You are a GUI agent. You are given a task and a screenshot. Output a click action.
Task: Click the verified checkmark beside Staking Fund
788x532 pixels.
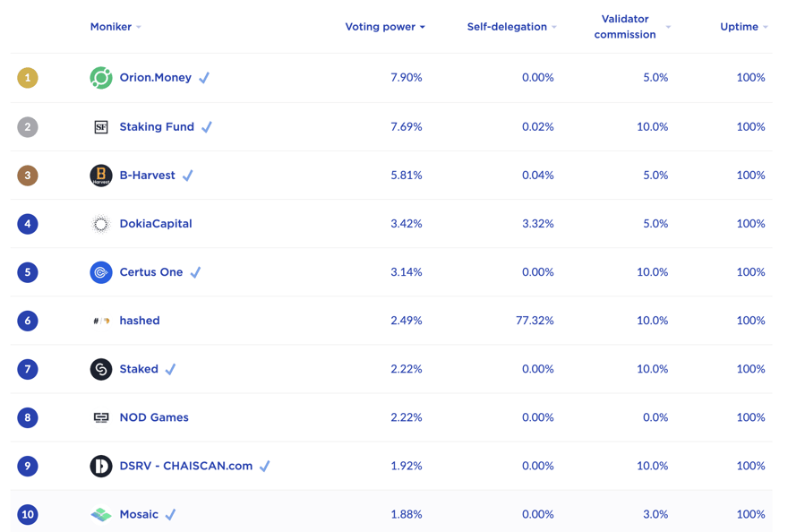pos(207,126)
